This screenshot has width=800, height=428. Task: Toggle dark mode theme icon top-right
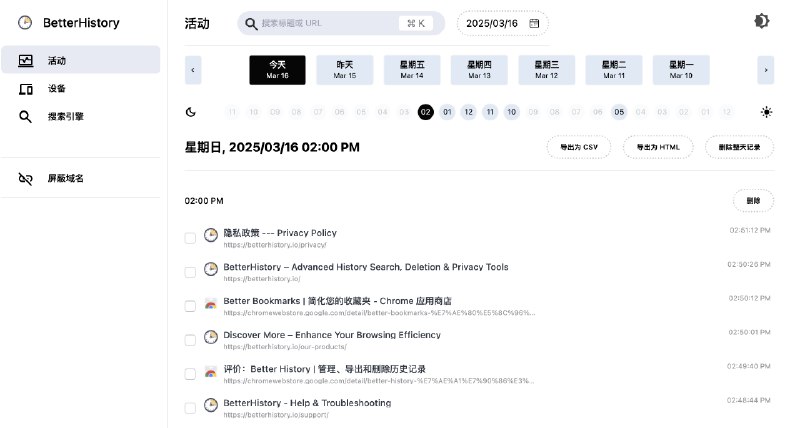(762, 22)
